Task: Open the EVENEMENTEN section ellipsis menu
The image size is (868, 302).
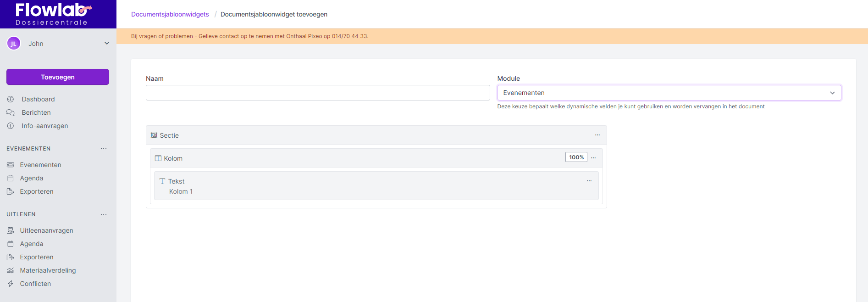Action: (104, 149)
